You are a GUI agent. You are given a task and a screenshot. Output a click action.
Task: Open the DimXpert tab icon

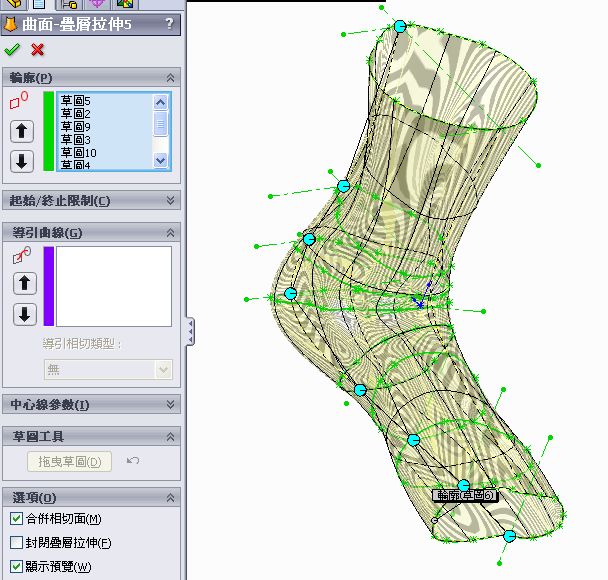pyautogui.click(x=96, y=4)
